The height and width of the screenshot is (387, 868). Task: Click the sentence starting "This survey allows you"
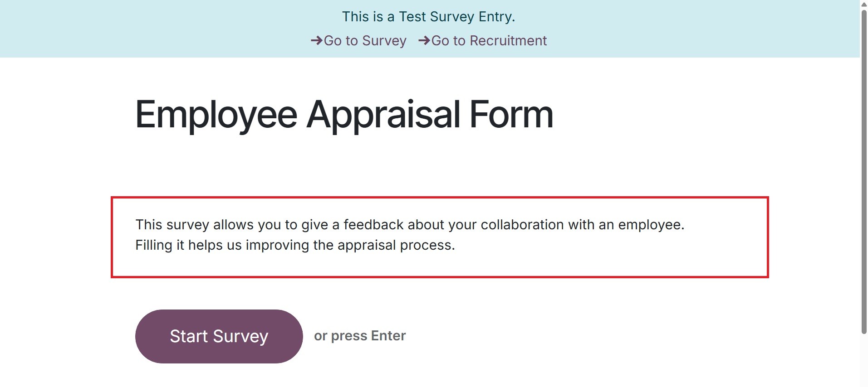point(409,225)
